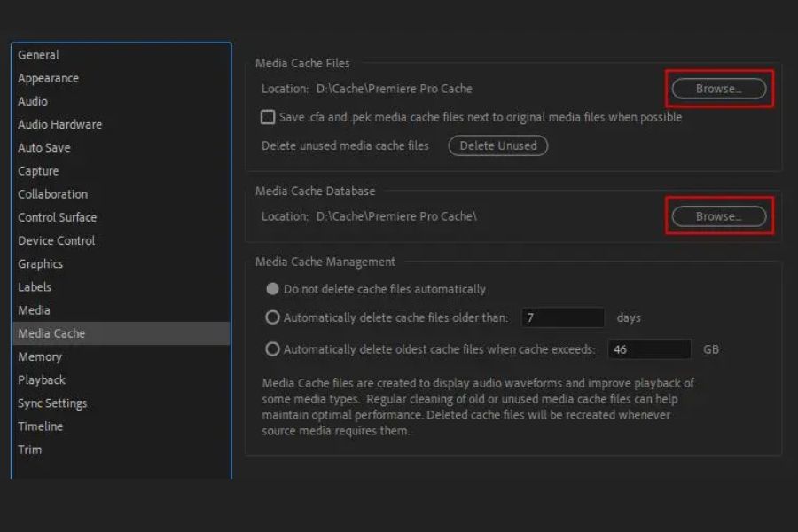This screenshot has height=532, width=798.
Task: Go to Playback preferences
Action: [42, 379]
